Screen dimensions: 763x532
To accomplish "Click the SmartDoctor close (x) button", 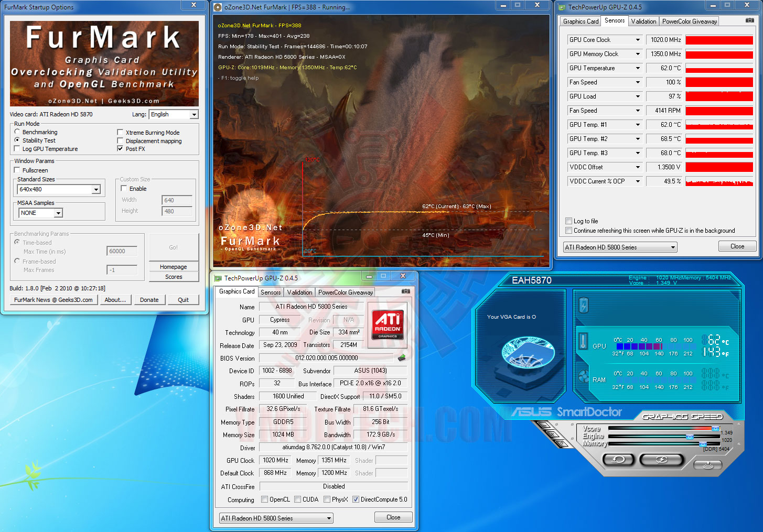I will pyautogui.click(x=552, y=435).
